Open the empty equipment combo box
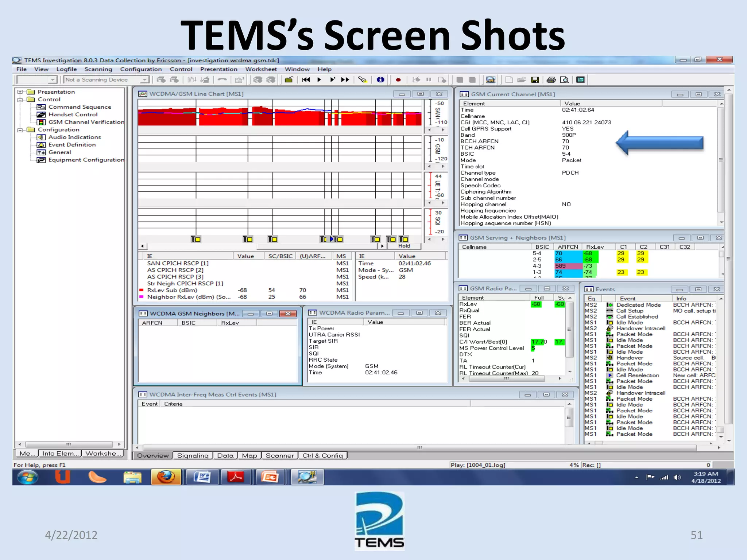Image resolution: width=747 pixels, height=560 pixels. (x=53, y=80)
